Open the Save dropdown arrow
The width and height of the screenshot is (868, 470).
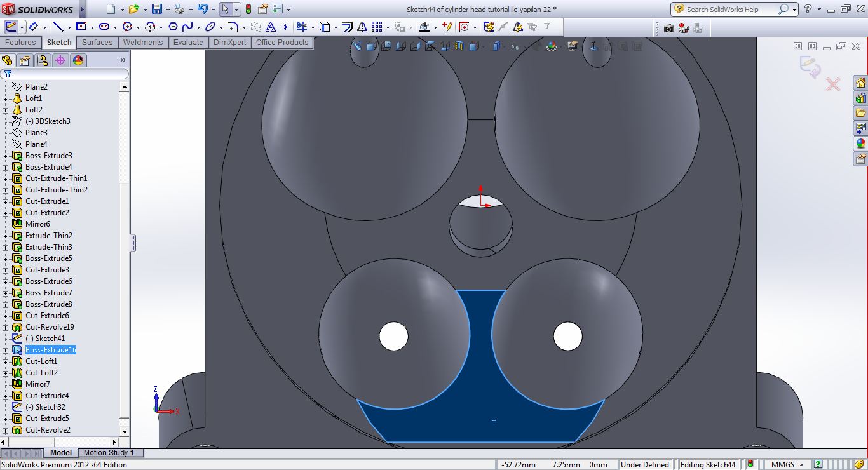click(168, 10)
